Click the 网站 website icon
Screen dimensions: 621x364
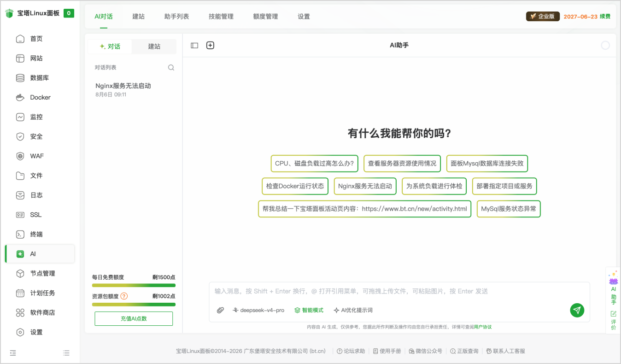20,59
